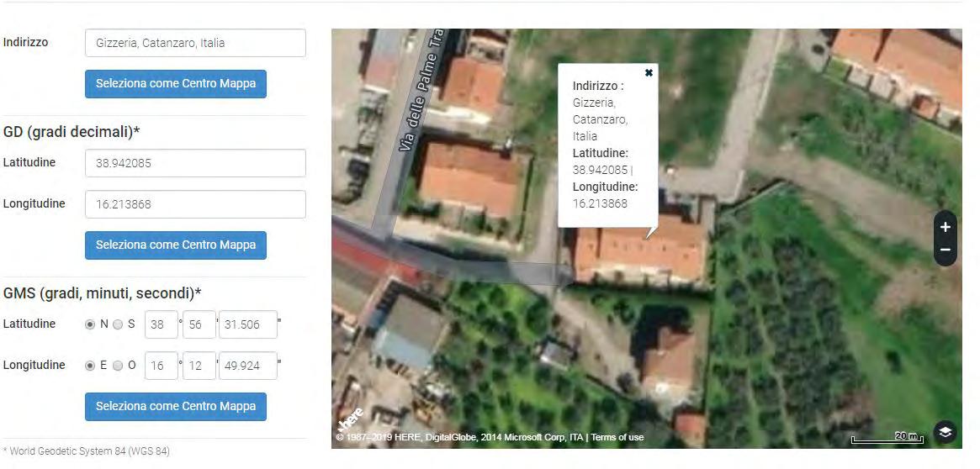Viewport: 980px width, 469px height.
Task: Click Seleziona come Centro Mappa under GMS
Action: coord(176,407)
